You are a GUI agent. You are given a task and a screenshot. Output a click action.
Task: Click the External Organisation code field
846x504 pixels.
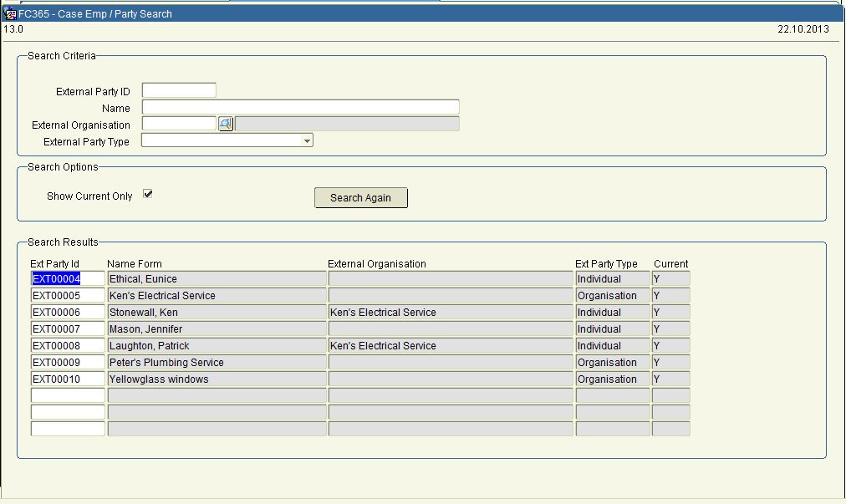click(x=179, y=124)
